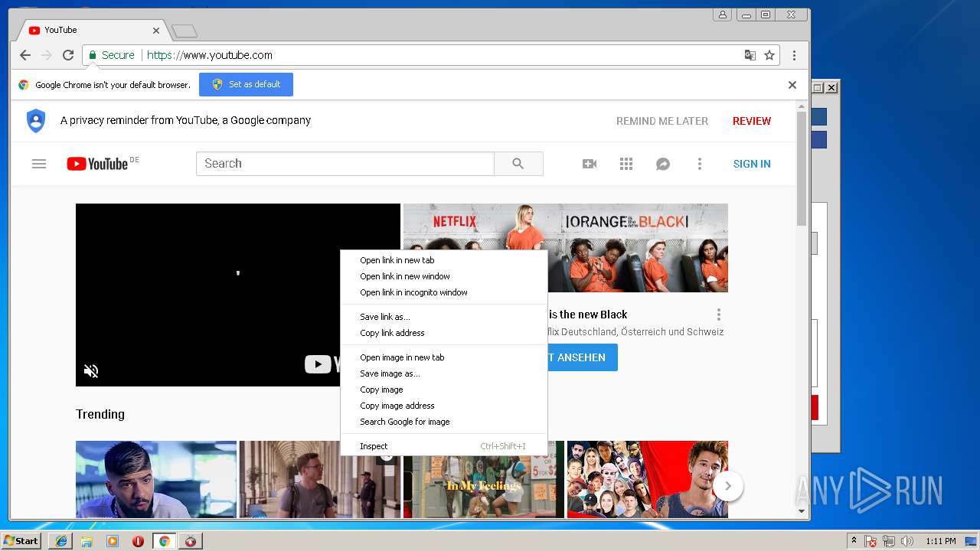Viewport: 980px width, 551px height.
Task: Show next trending videos with arrow
Action: (x=728, y=486)
